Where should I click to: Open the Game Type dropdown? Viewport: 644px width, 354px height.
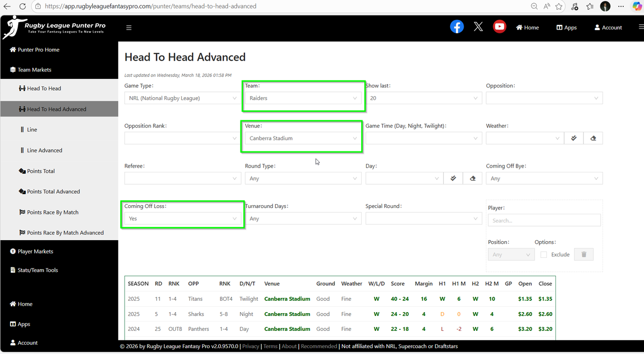pyautogui.click(x=182, y=98)
